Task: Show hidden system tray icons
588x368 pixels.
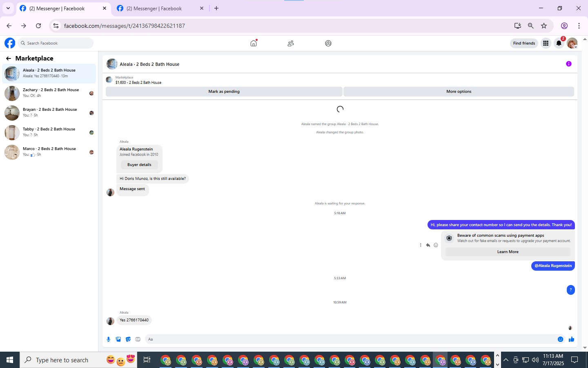Action: tap(506, 360)
